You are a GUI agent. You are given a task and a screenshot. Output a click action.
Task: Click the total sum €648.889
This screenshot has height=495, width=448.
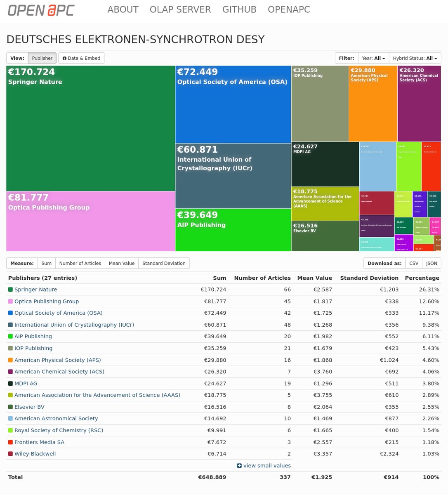(x=212, y=477)
